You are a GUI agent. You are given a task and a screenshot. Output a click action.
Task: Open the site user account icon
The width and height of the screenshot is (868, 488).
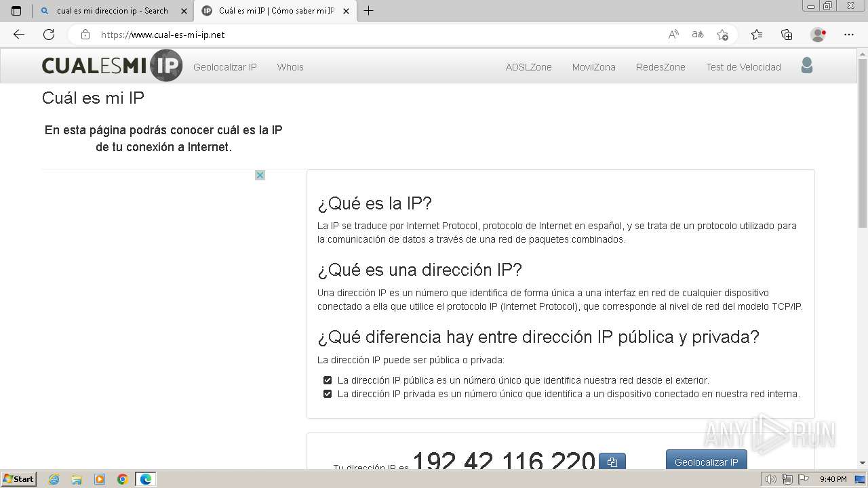click(807, 66)
